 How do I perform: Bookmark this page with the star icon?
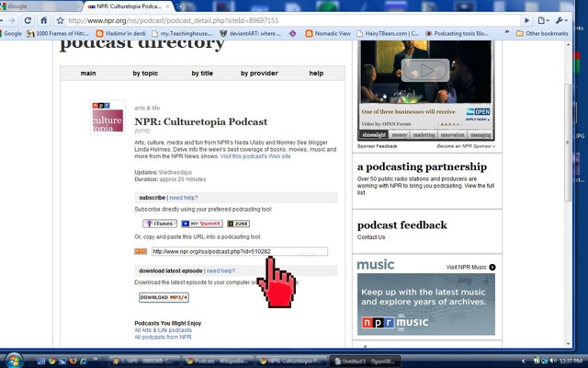tap(60, 20)
